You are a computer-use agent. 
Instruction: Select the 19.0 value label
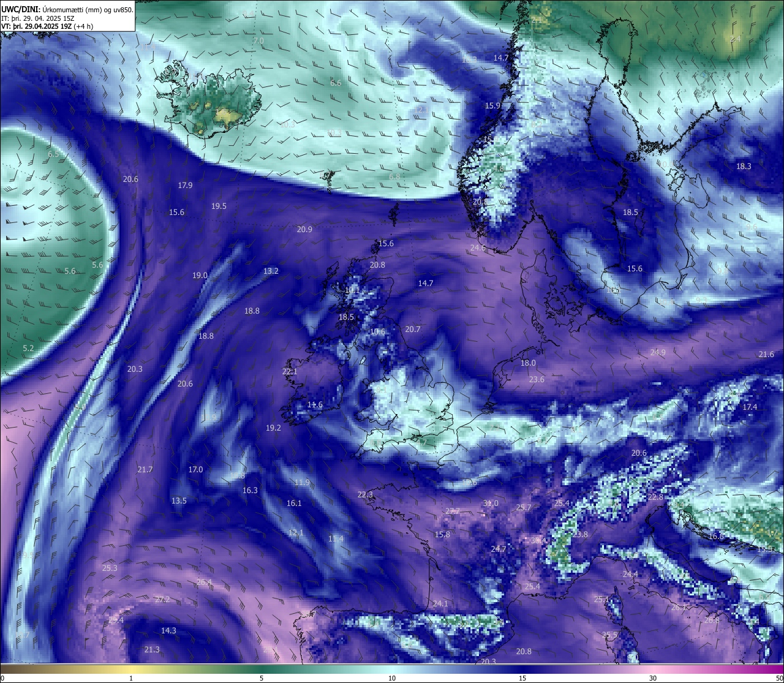pos(200,276)
